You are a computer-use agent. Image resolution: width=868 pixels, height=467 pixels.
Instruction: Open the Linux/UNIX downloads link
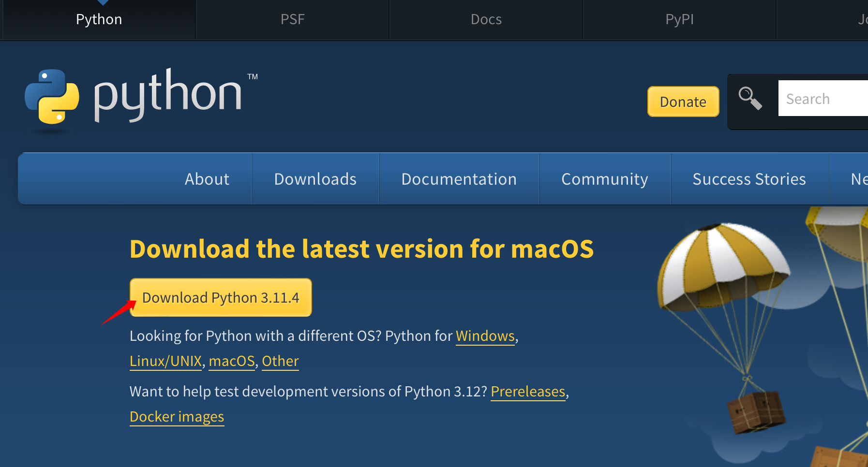(165, 361)
